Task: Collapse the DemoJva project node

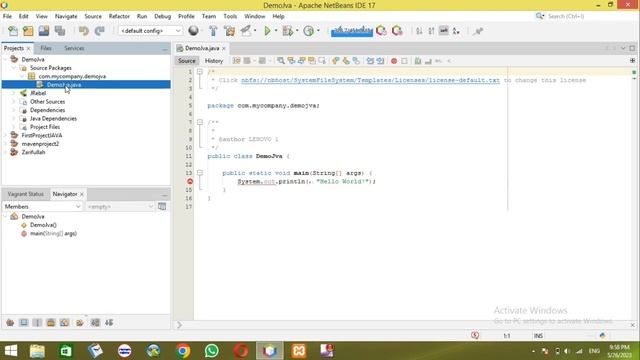Action: (6, 60)
